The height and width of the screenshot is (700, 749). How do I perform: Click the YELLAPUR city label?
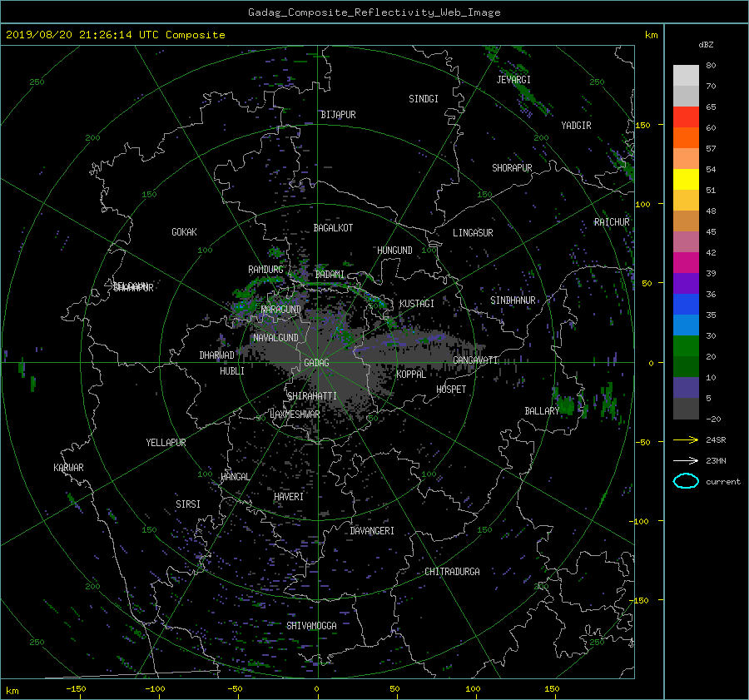(166, 443)
